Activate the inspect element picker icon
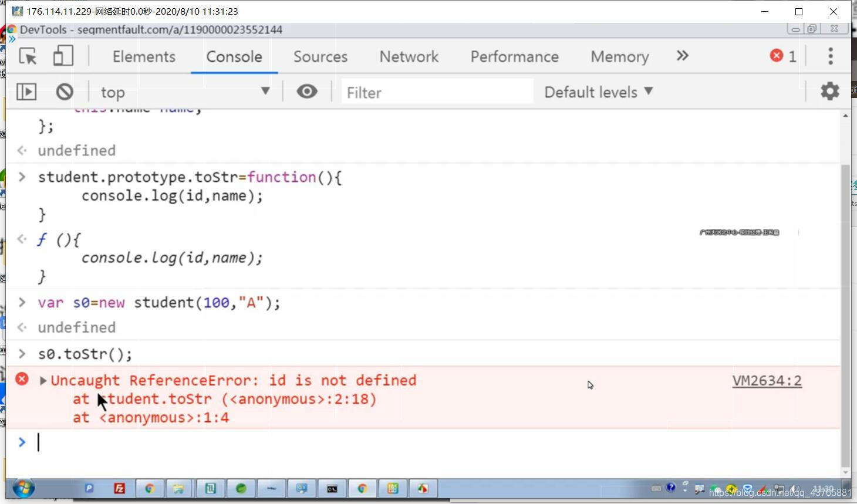The width and height of the screenshot is (857, 504). [x=28, y=56]
